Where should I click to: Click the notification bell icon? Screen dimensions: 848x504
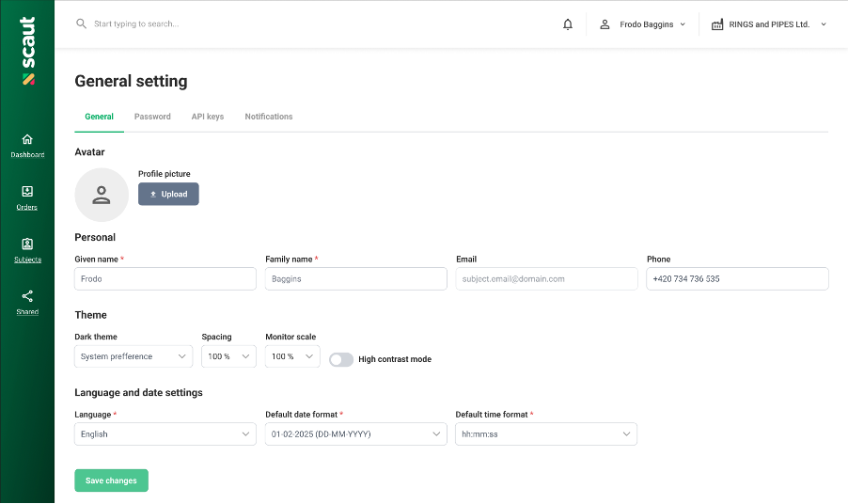(567, 24)
